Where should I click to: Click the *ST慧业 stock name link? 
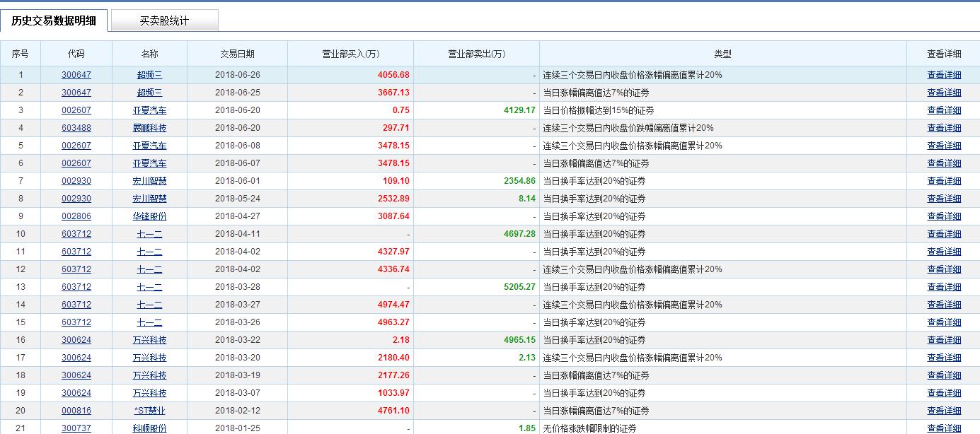pyautogui.click(x=149, y=410)
